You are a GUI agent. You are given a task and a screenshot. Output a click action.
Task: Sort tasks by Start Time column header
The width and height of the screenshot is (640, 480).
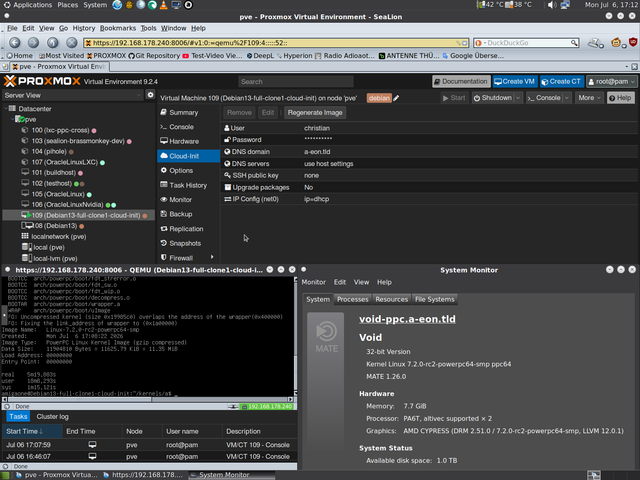(32, 431)
